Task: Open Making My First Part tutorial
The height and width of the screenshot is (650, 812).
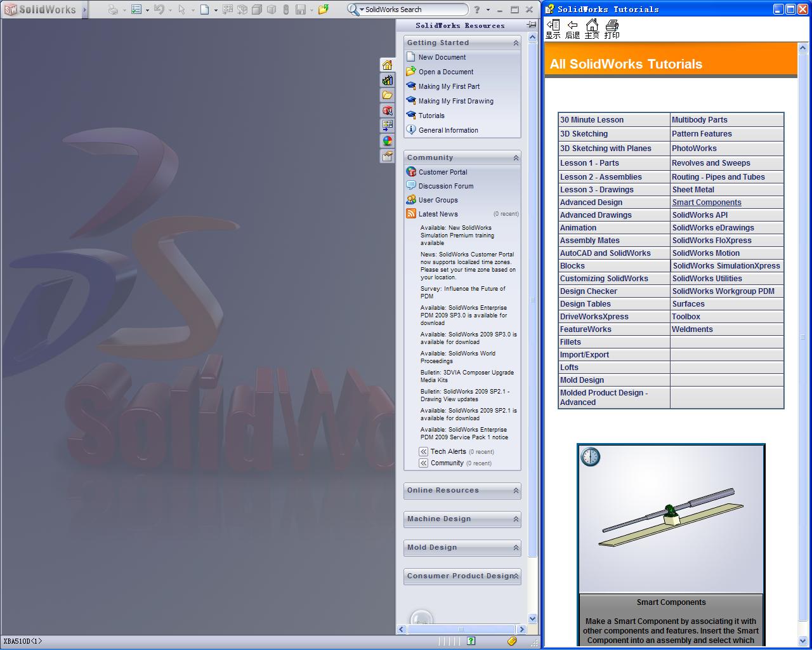Action: (x=449, y=86)
